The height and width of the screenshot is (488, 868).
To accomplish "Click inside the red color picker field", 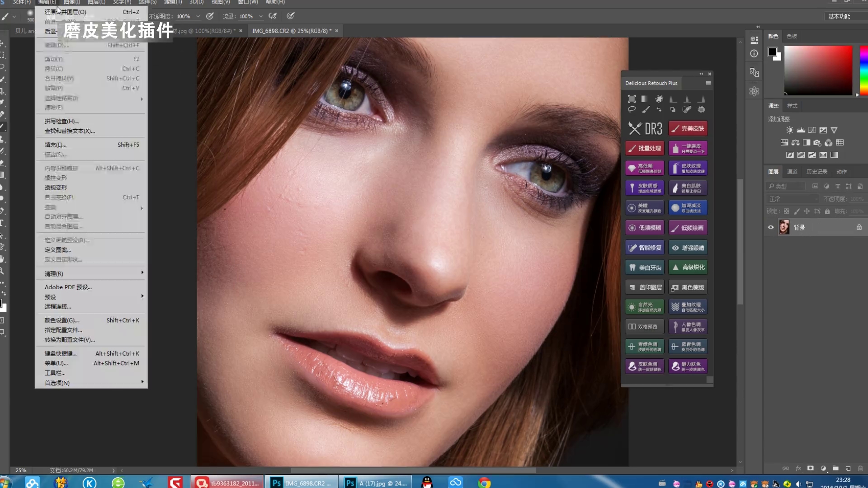I will pos(818,70).
